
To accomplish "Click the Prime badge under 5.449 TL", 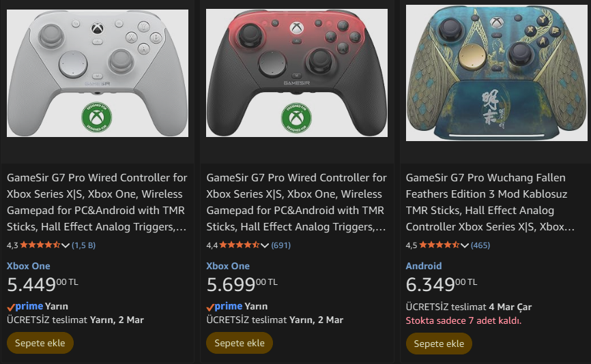I will tap(25, 306).
